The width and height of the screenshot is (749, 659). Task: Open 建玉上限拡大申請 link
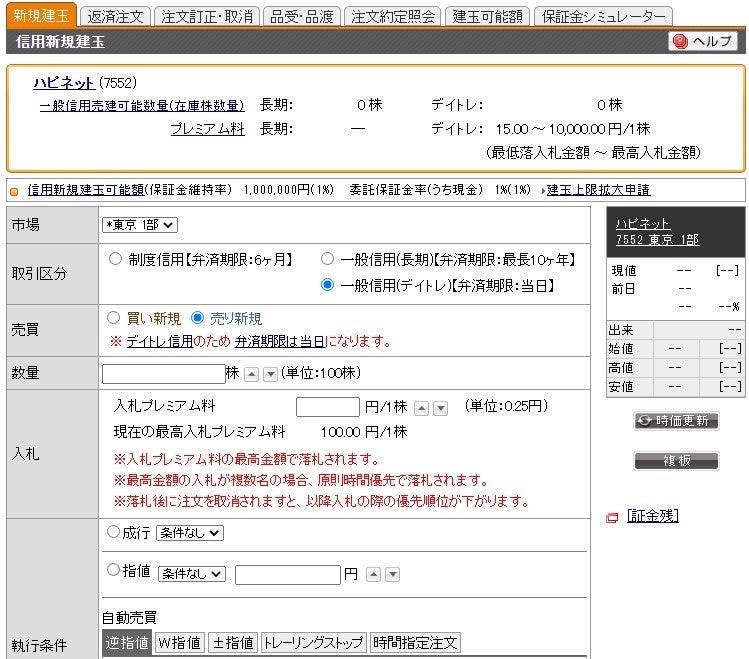point(598,190)
